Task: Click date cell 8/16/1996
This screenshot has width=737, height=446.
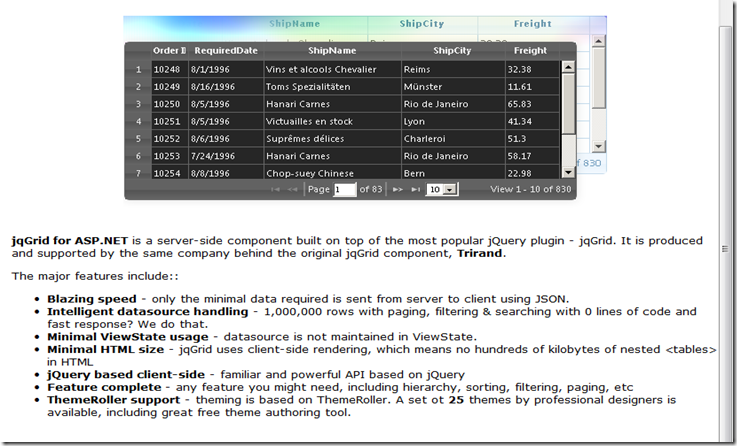Action: (x=226, y=86)
